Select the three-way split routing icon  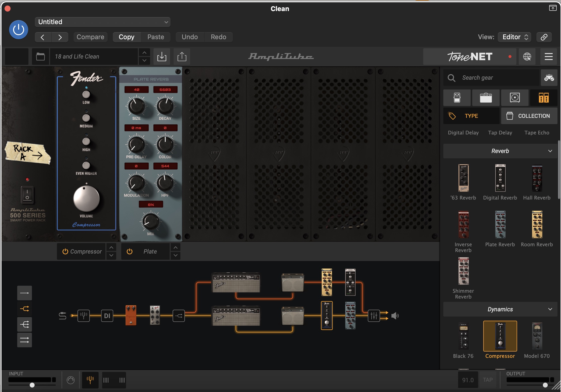(24, 324)
